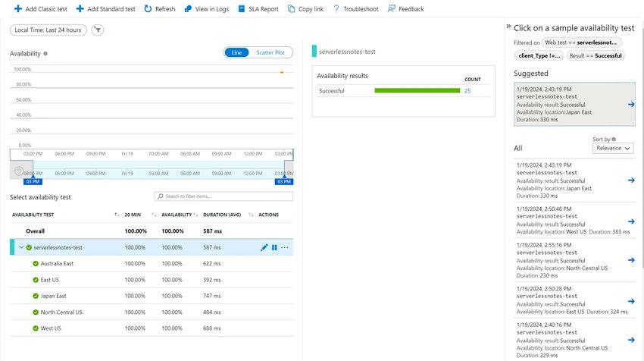Open the SLA Report
The image size is (644, 361).
pos(258,8)
